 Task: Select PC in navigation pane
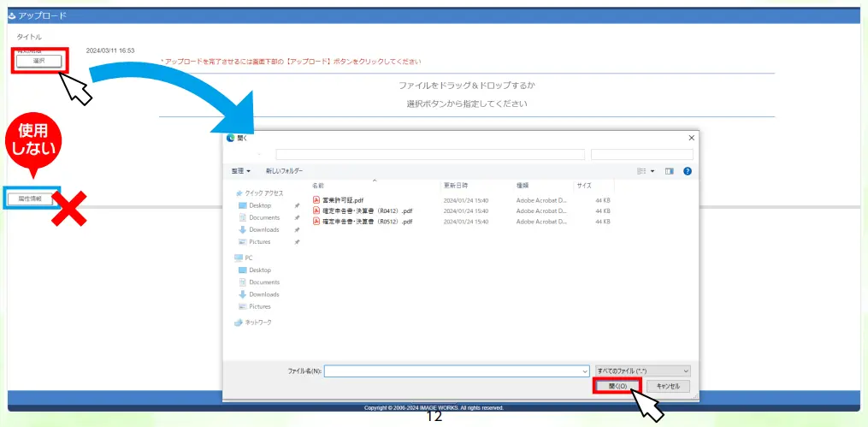click(249, 258)
